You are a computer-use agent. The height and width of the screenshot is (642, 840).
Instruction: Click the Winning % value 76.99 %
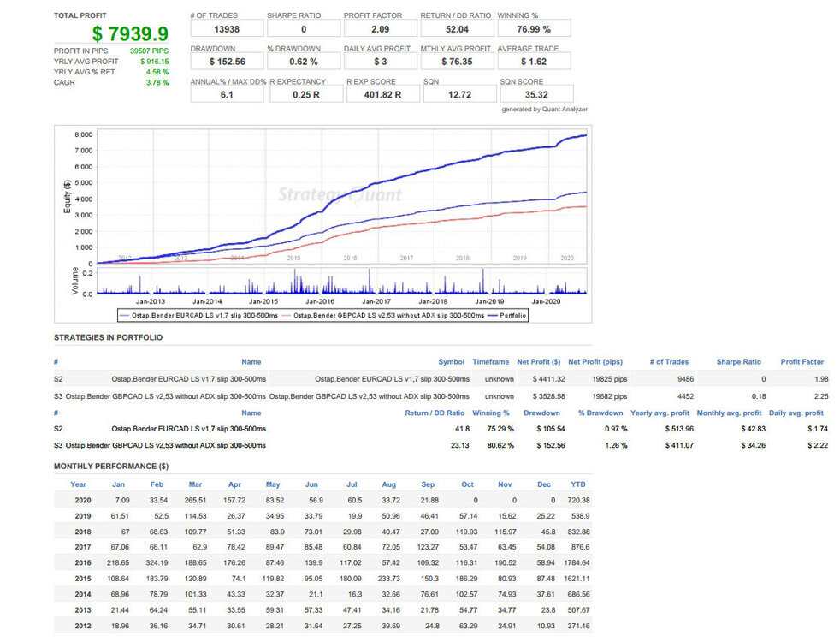534,29
